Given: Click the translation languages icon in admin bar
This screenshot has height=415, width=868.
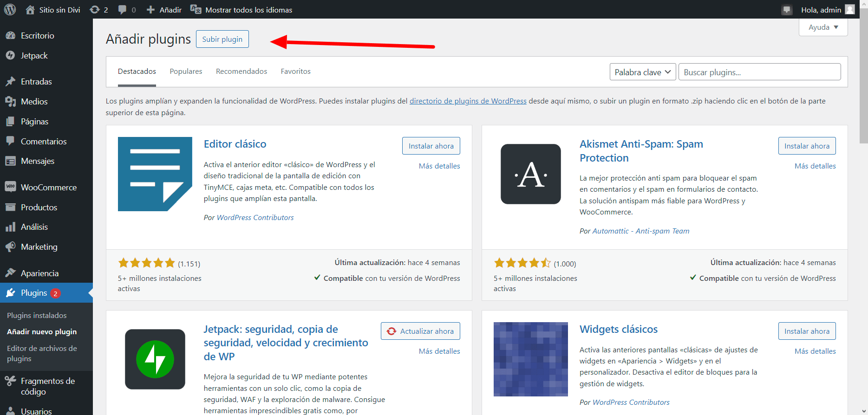Looking at the screenshot, I should (196, 10).
